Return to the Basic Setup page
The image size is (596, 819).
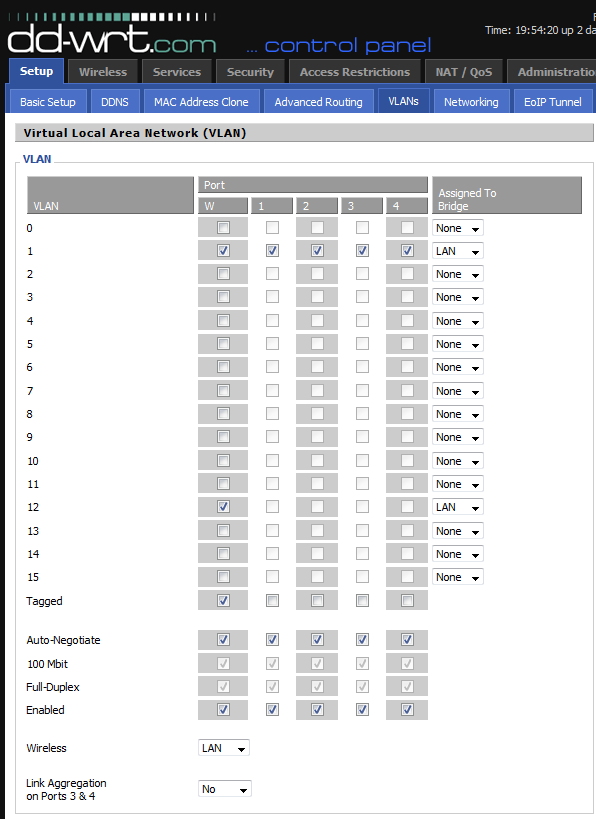[x=46, y=100]
